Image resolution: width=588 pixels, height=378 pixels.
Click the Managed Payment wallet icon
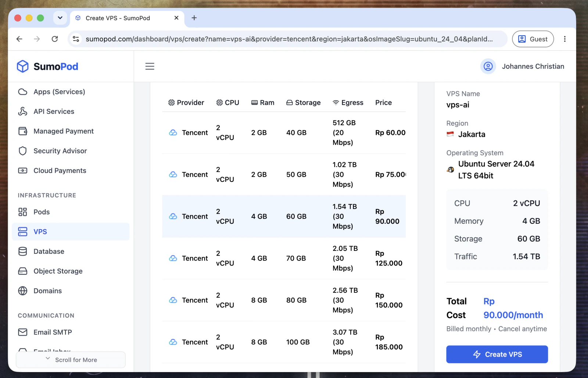point(23,131)
